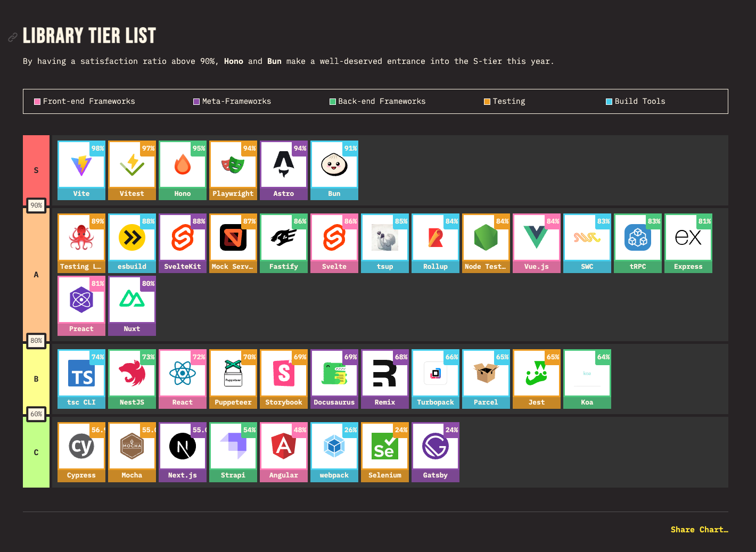
Task: Click the SvelteKit icon
Action: coord(182,238)
